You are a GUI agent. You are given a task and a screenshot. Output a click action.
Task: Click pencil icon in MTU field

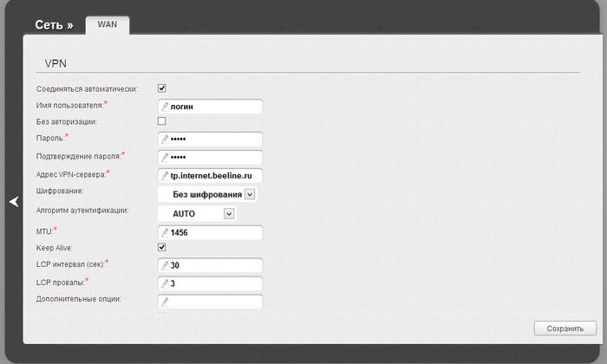(x=165, y=232)
